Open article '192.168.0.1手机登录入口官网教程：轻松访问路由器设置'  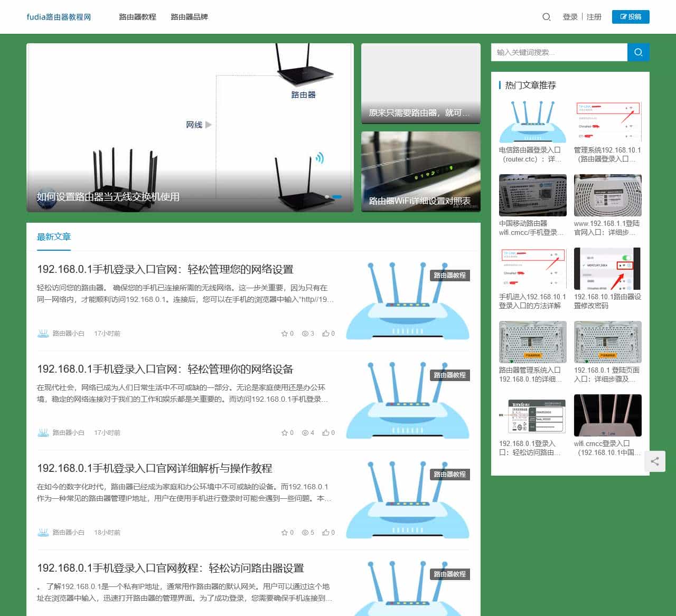[x=171, y=568]
